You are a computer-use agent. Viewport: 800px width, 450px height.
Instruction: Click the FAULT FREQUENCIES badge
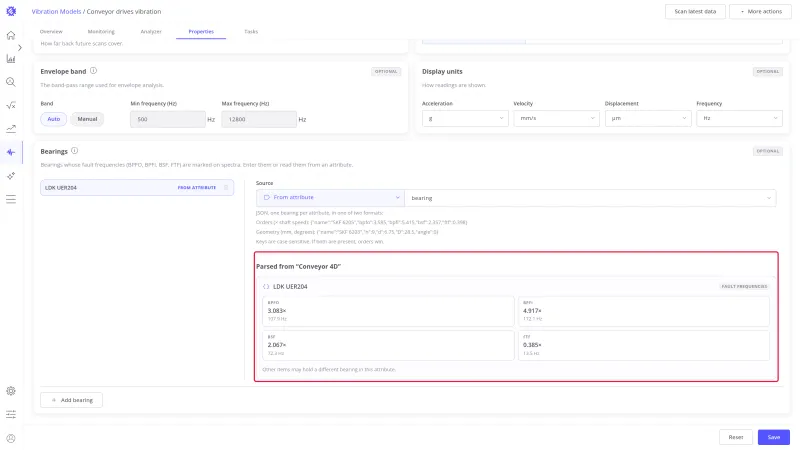click(x=744, y=286)
